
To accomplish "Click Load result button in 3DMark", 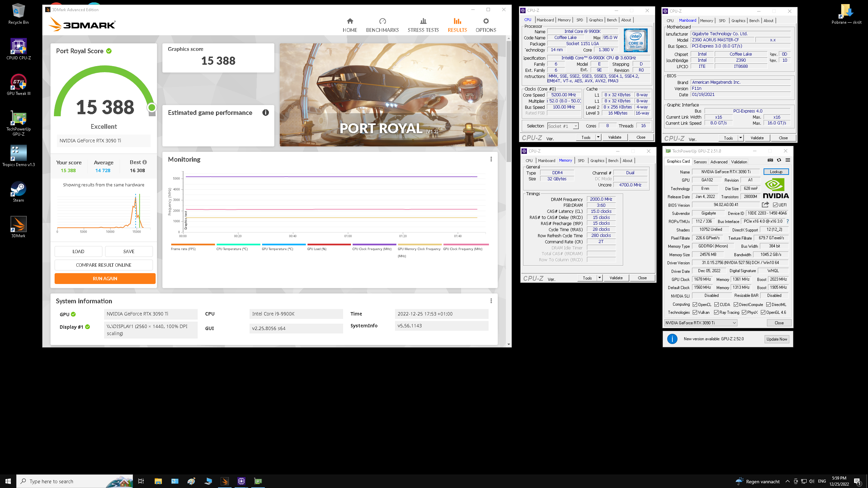I will (78, 251).
